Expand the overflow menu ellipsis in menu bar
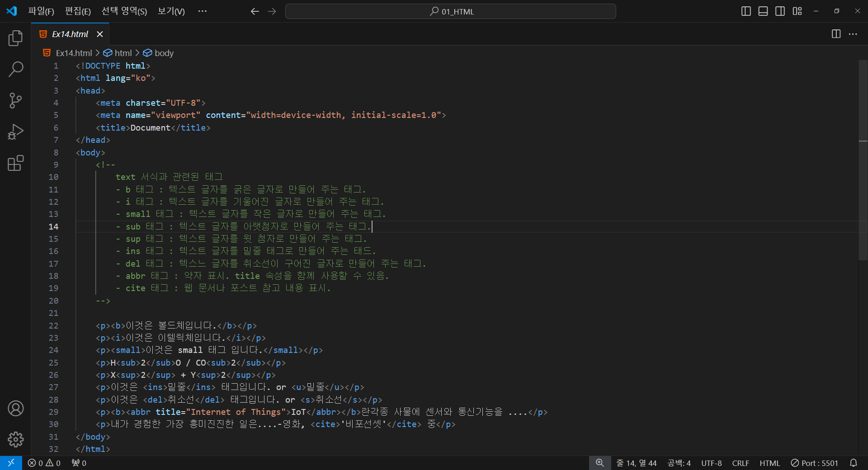The width and height of the screenshot is (868, 470). [x=202, y=11]
